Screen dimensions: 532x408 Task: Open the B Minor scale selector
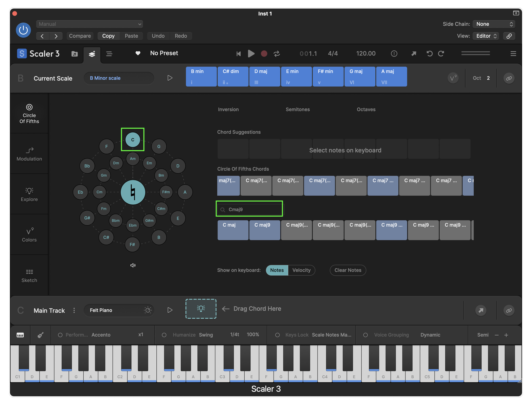(x=119, y=78)
